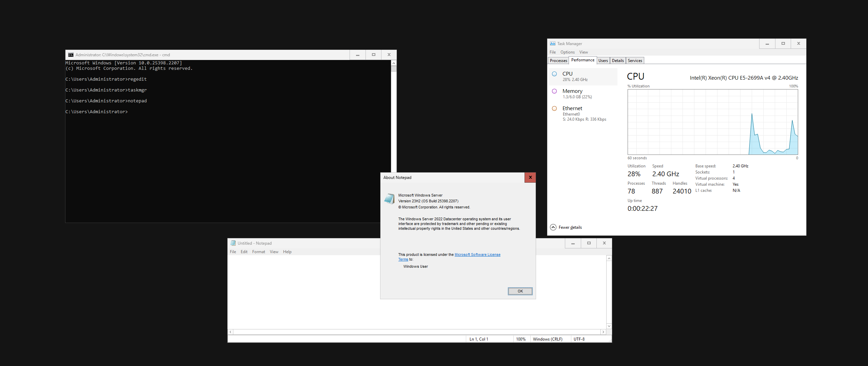Collapse view with Fewer details arrow

coord(553,227)
